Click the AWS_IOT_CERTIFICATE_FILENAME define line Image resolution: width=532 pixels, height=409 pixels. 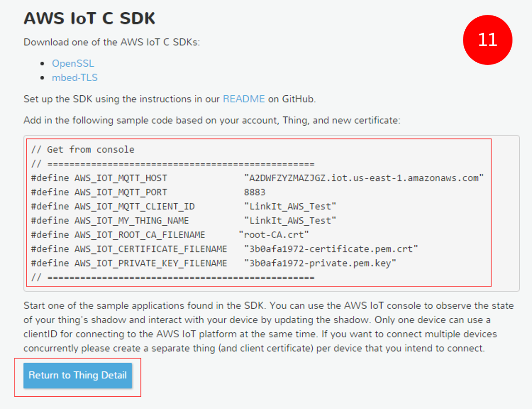225,249
